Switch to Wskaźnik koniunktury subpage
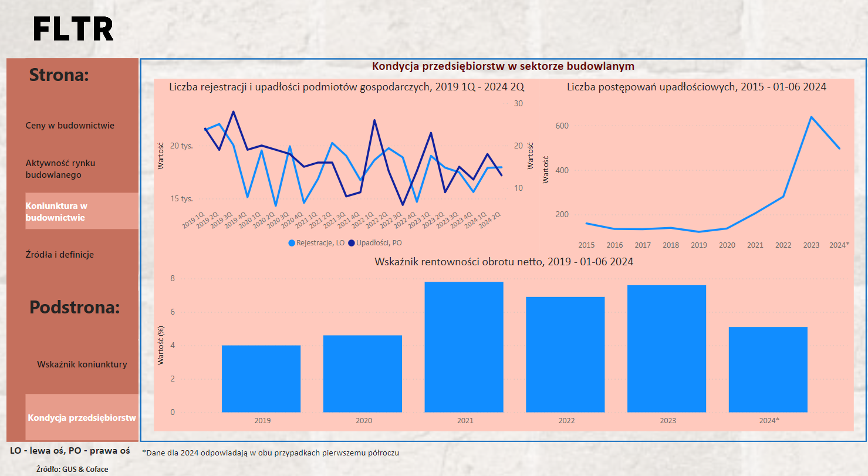868x476 pixels. [82, 364]
